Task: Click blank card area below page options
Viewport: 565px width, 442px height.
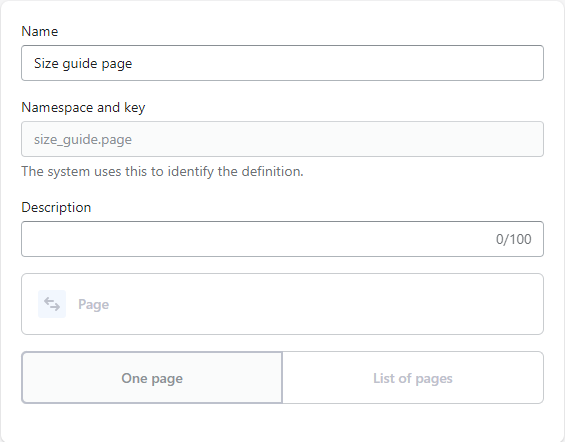Action: (282, 421)
